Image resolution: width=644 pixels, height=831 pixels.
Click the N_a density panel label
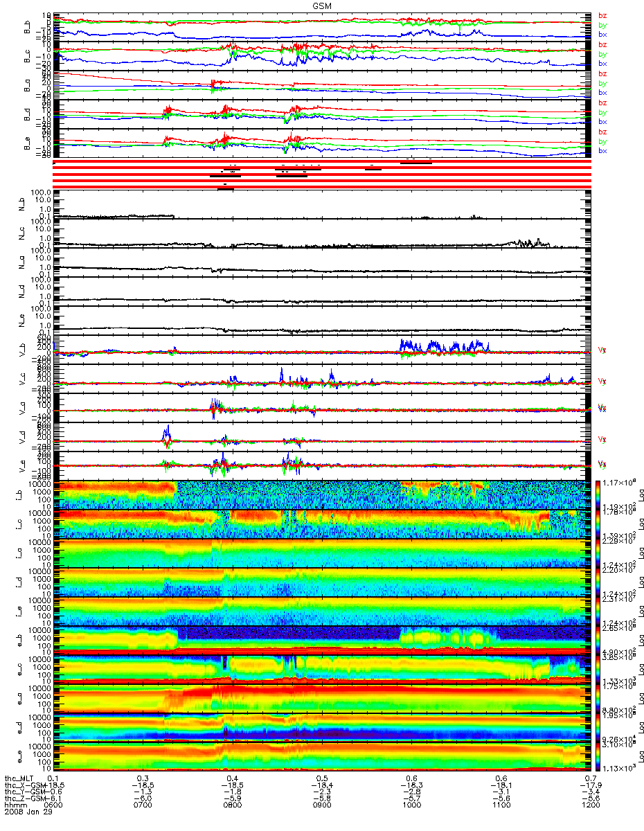point(21,262)
